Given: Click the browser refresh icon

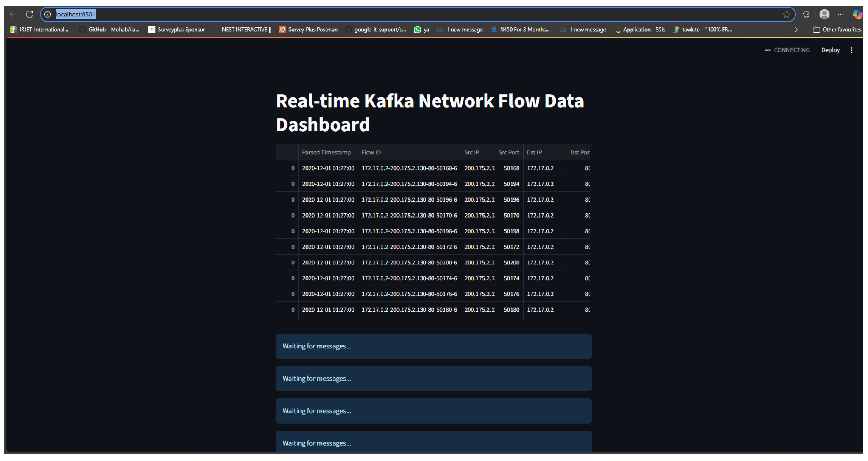Looking at the screenshot, I should point(30,14).
